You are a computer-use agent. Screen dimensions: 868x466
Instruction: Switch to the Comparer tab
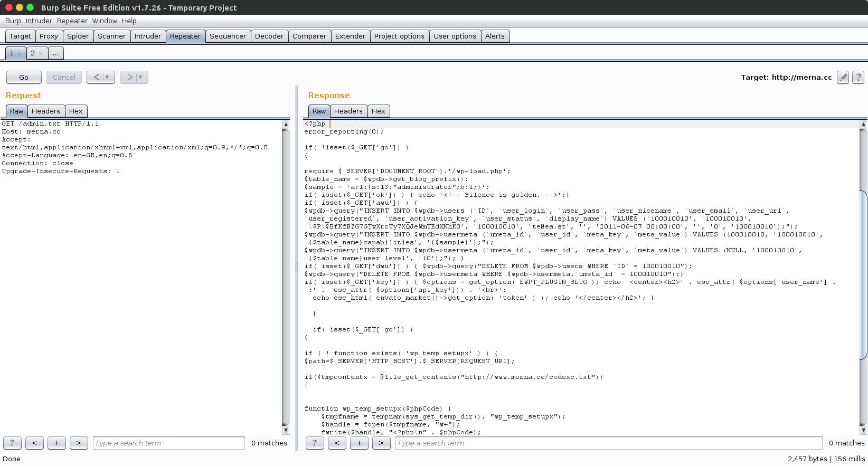click(x=309, y=36)
